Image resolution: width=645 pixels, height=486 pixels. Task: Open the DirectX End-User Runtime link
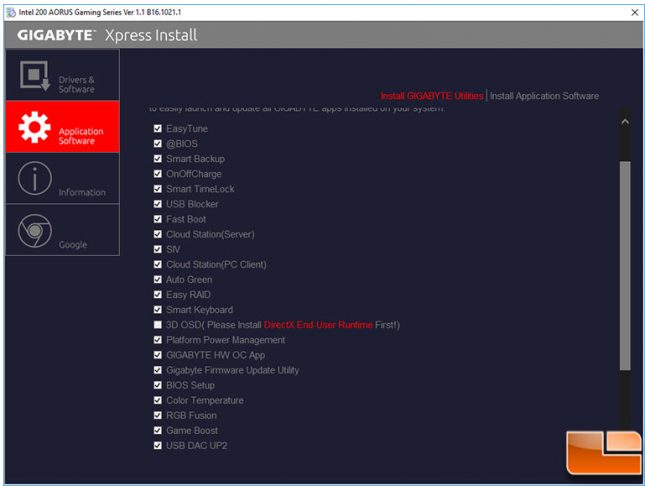click(x=318, y=325)
